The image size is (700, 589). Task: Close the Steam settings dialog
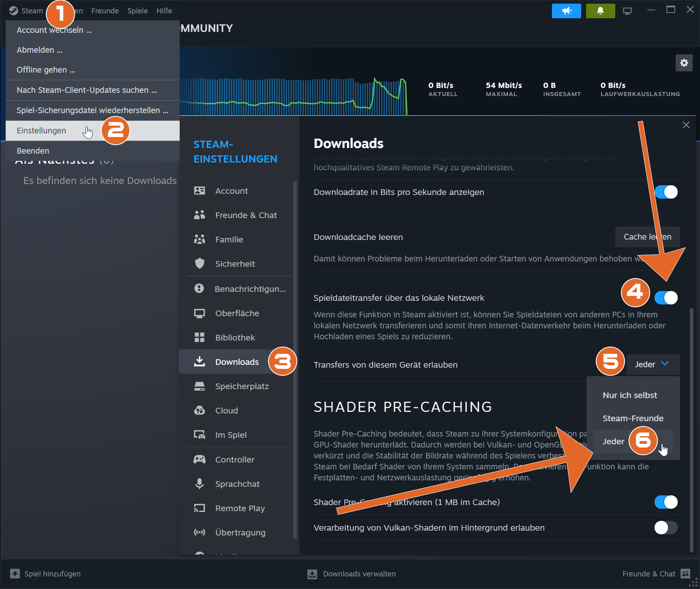pyautogui.click(x=686, y=125)
